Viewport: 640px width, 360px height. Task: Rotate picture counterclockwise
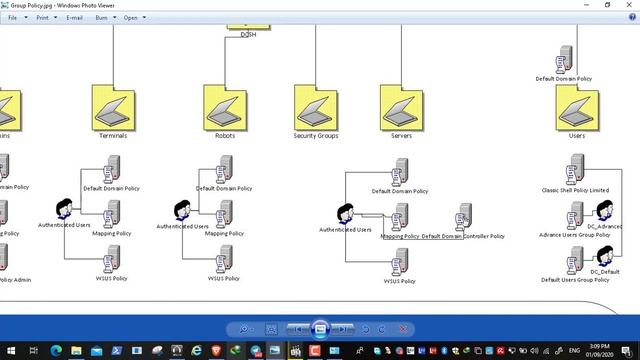click(366, 329)
